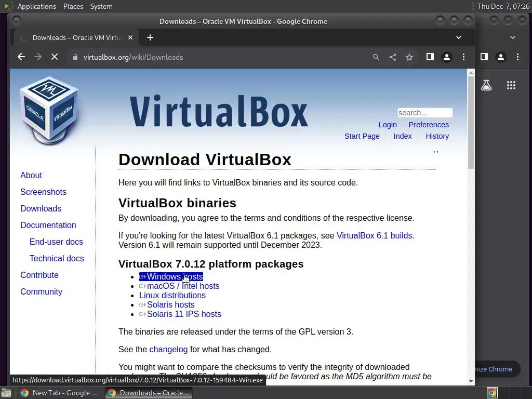Toggle the page width arrows icon
Viewport: 532px width, 399px height.
tap(436, 152)
